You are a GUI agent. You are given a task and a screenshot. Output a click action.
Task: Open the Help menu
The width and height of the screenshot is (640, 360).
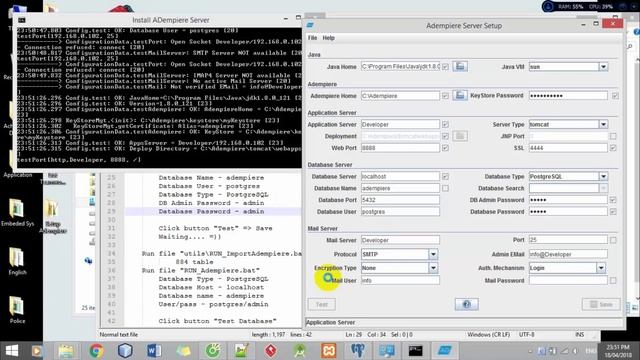pos(329,38)
